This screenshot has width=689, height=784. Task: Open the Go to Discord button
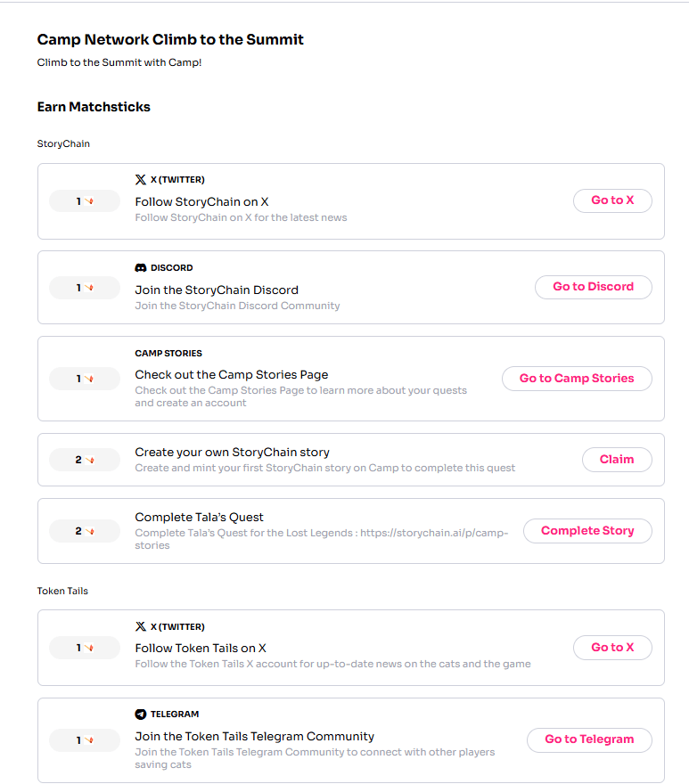pos(594,287)
